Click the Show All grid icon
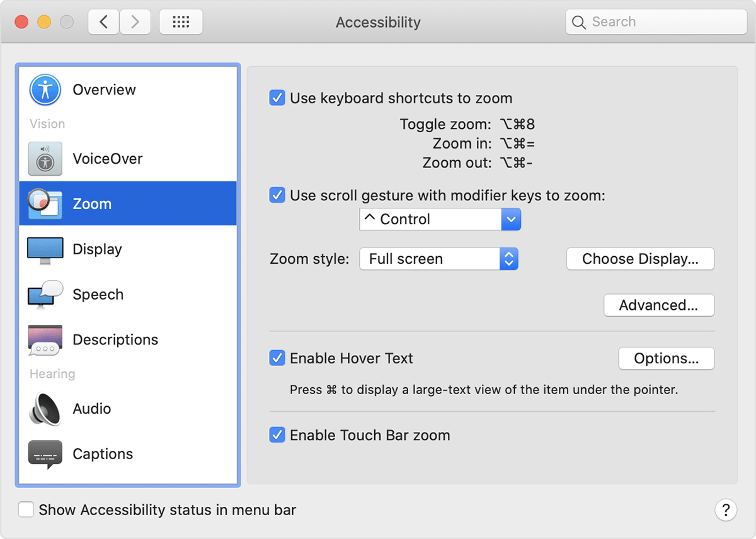The image size is (756, 539). pos(181,23)
